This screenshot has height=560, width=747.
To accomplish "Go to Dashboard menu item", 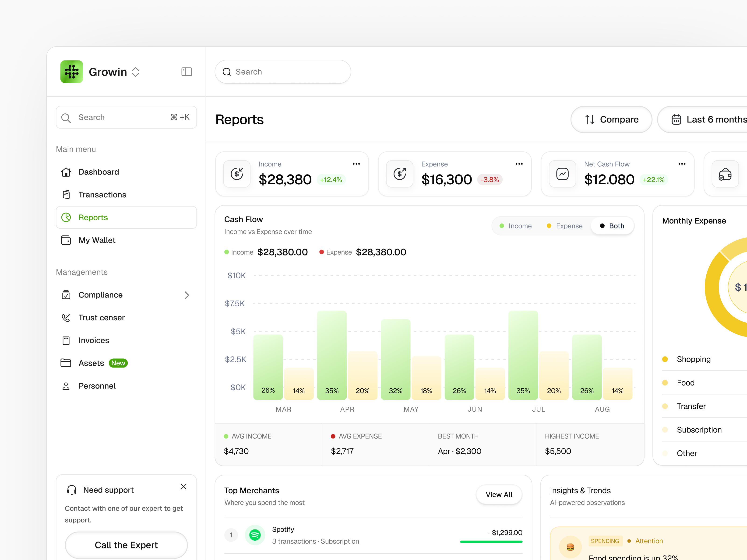I will (126, 172).
